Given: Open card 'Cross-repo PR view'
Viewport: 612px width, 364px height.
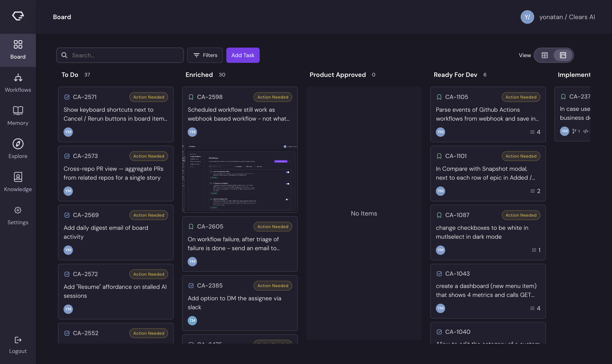Looking at the screenshot, I should click(116, 174).
